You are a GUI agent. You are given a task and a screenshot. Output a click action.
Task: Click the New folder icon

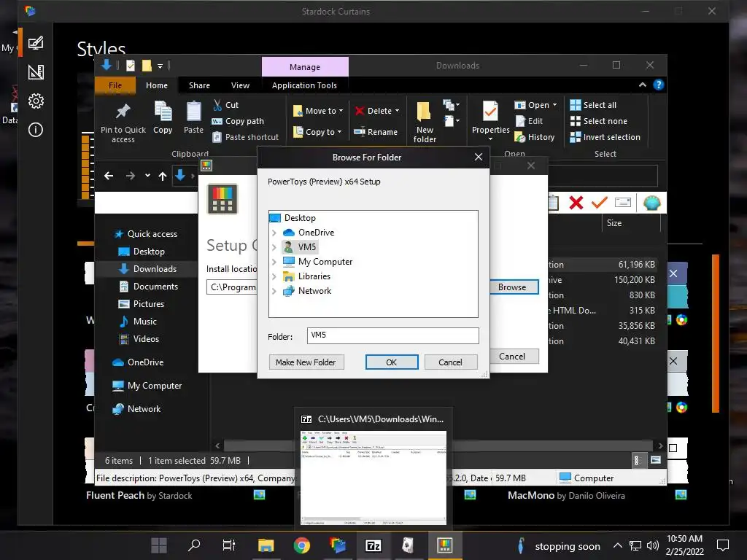(x=424, y=112)
